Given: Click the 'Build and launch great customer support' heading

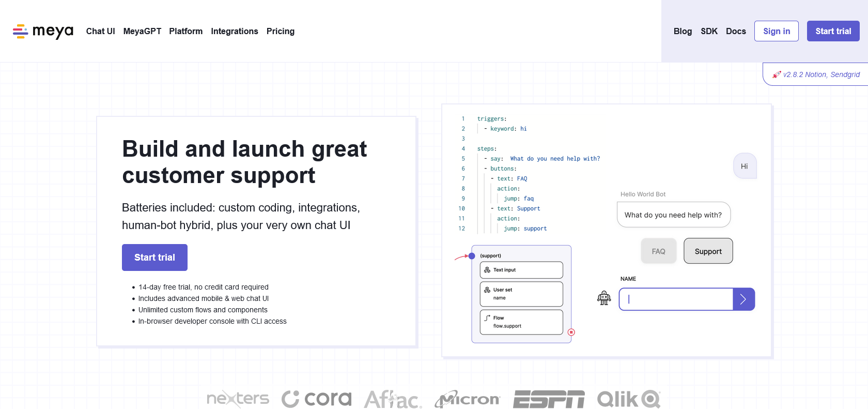Looking at the screenshot, I should pyautogui.click(x=244, y=162).
